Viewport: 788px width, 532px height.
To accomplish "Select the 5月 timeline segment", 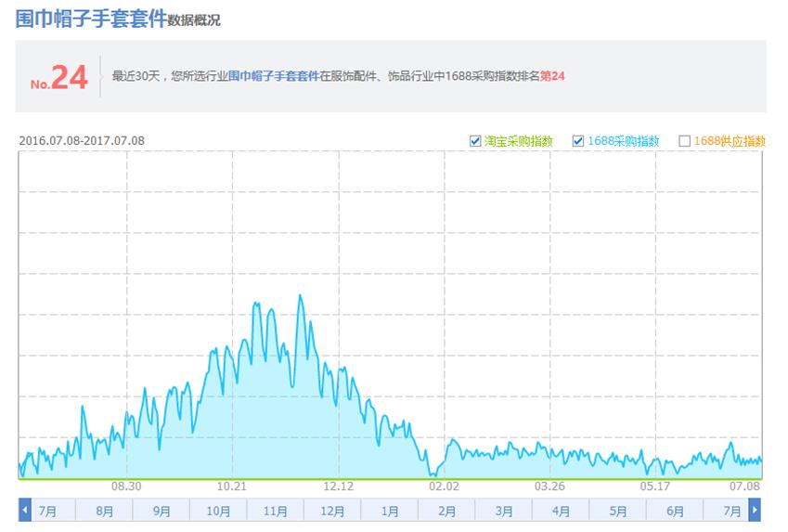I will (x=618, y=511).
